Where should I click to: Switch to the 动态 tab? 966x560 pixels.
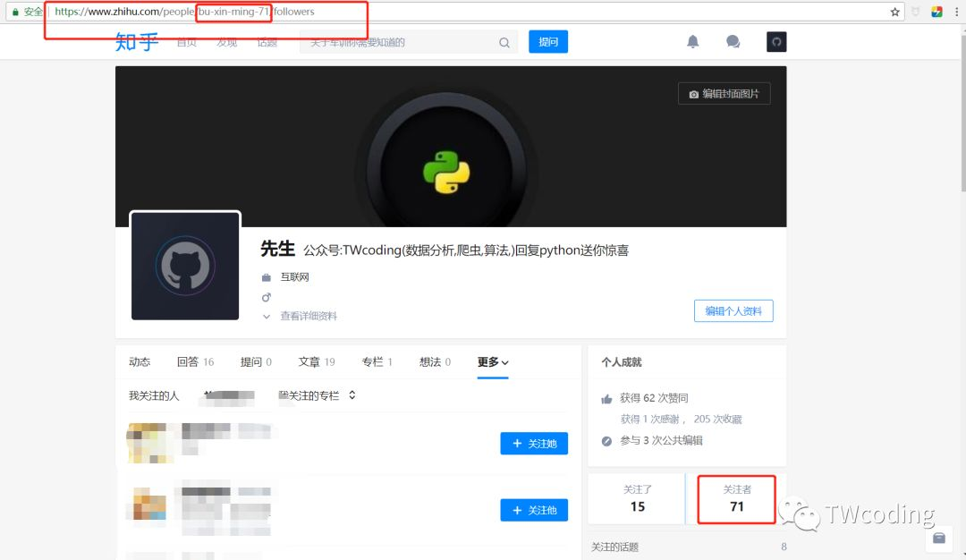[x=140, y=362]
